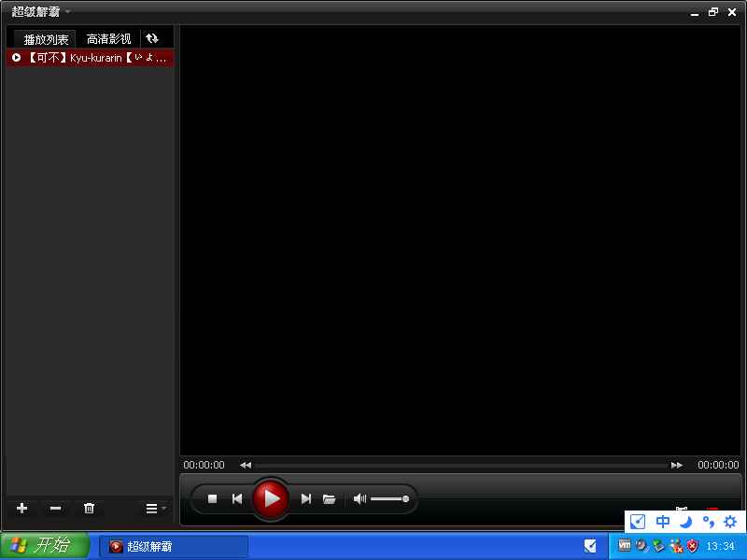Mute audio using the speaker icon
747x560 pixels.
359,499
